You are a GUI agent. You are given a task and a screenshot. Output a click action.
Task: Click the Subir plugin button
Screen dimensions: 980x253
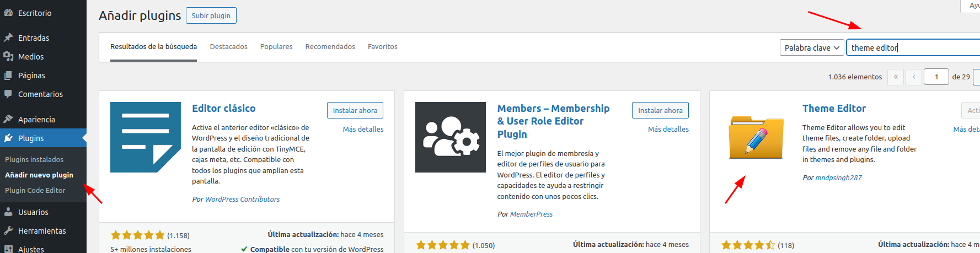pyautogui.click(x=211, y=15)
